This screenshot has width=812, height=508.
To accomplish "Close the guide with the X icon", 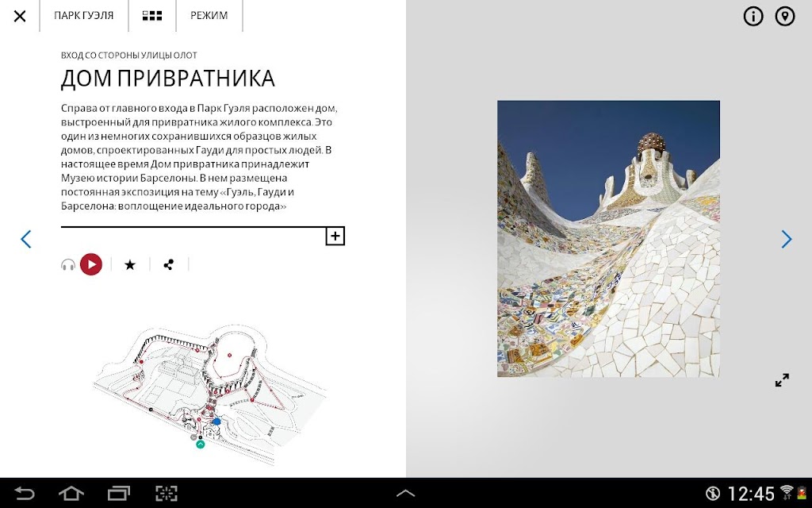I will [x=20, y=16].
